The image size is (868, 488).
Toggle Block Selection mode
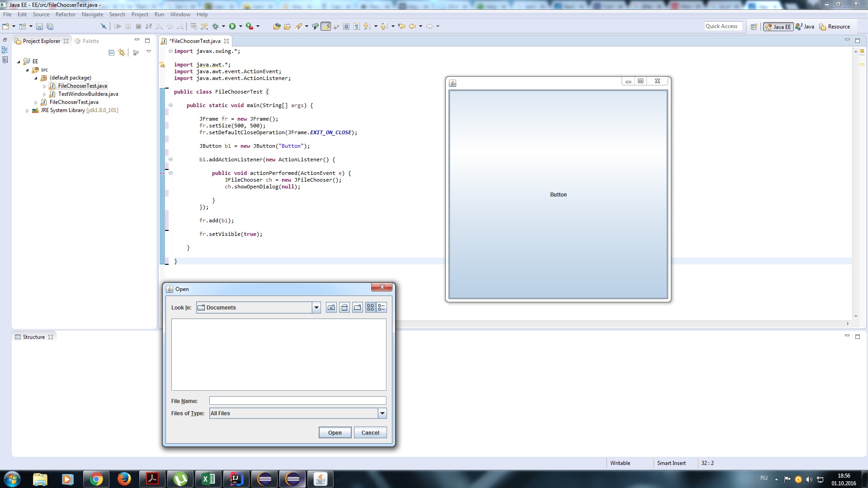click(x=346, y=26)
